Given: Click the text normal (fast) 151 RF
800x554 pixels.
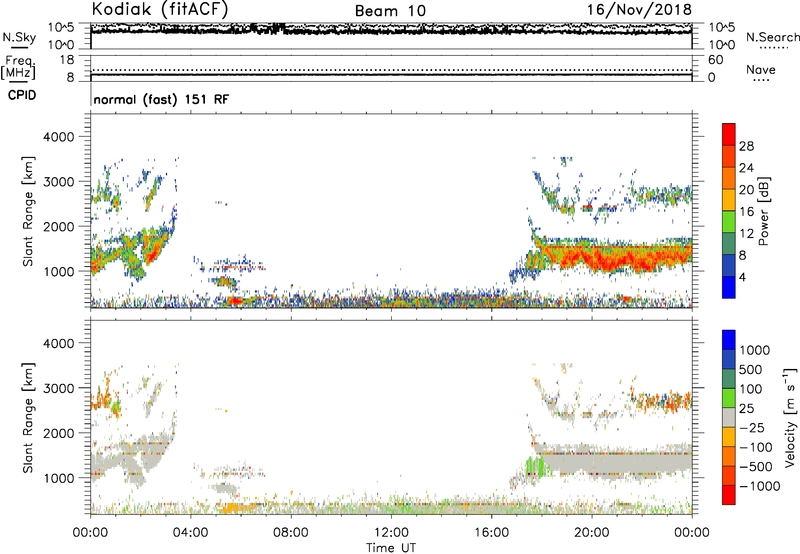Looking at the screenshot, I should pos(161,99).
